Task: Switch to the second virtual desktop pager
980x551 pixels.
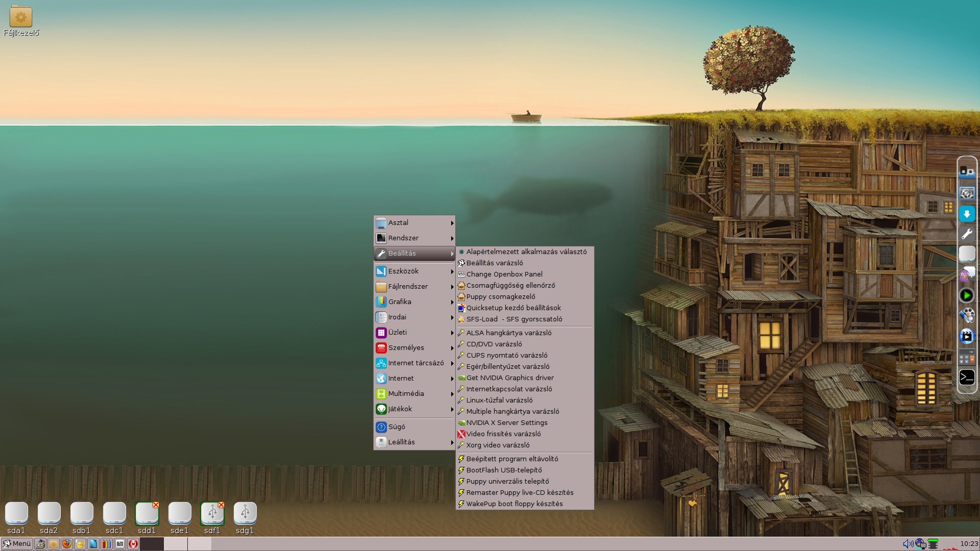Action: [176, 544]
